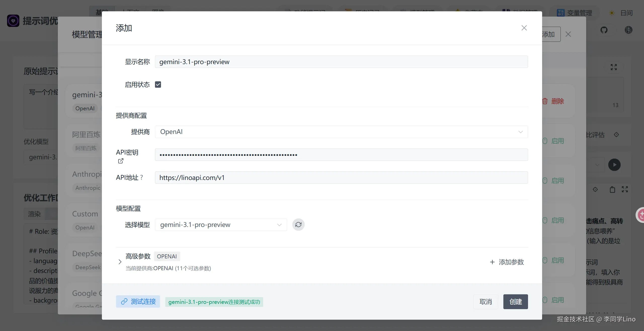Open the API key external link icon
Viewport: 644px width, 331px height.
121,161
